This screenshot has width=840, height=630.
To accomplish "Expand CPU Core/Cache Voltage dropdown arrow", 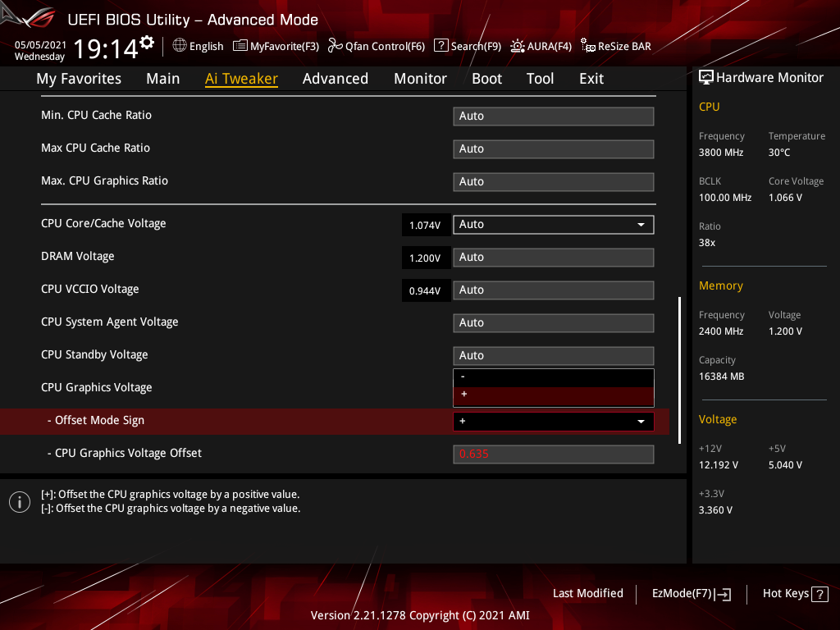I will tap(641, 225).
